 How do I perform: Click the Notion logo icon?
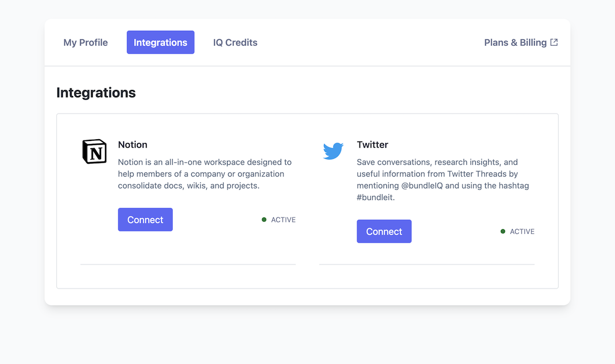click(x=94, y=152)
